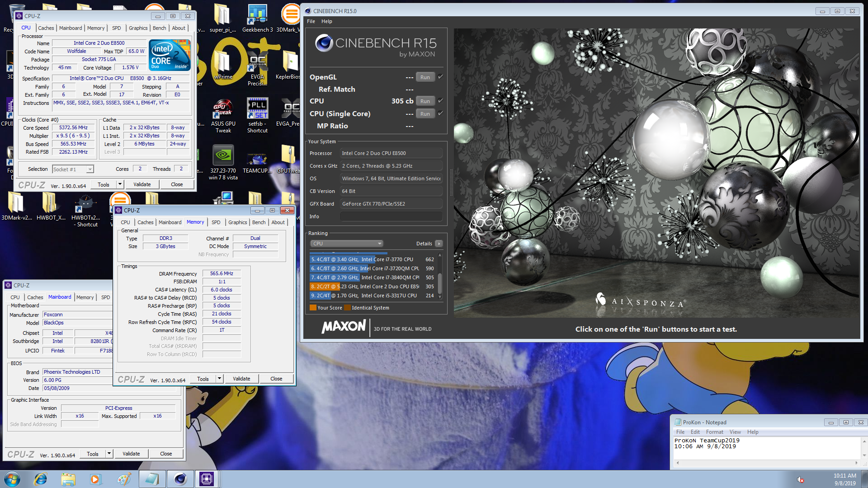Open the KeplerBios folder icon
Image resolution: width=868 pixels, height=488 pixels.
point(289,63)
